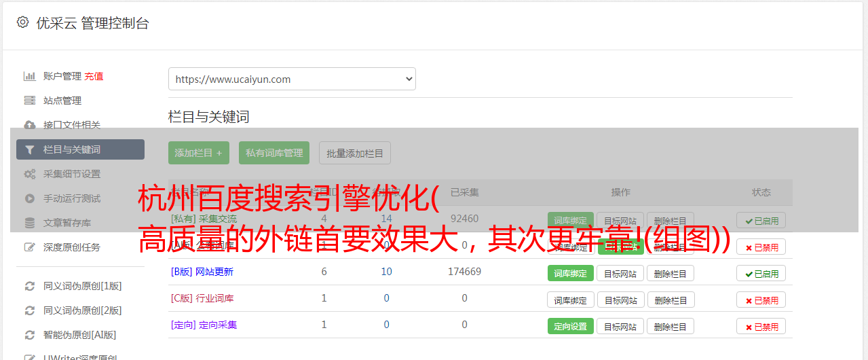Click the value 14 in 采集交流 row
The image size is (868, 360).
[386, 219]
